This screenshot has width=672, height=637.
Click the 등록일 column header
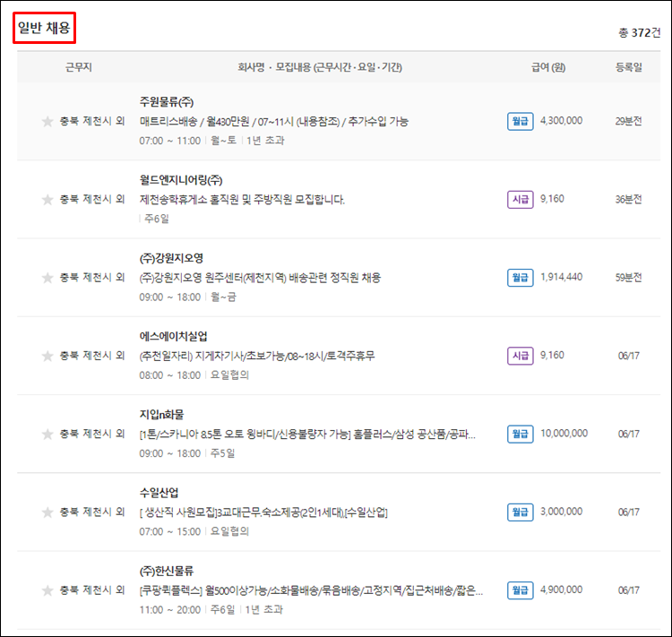coord(629,67)
